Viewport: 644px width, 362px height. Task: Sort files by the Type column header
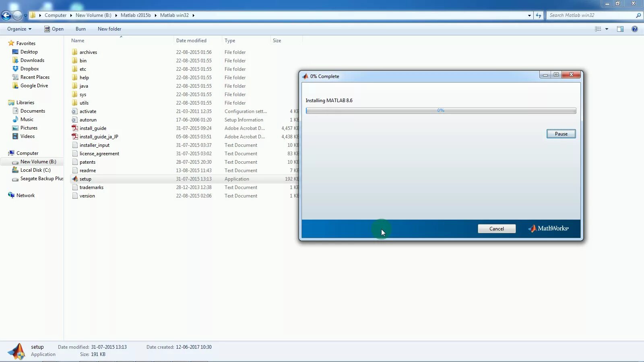[246, 41]
